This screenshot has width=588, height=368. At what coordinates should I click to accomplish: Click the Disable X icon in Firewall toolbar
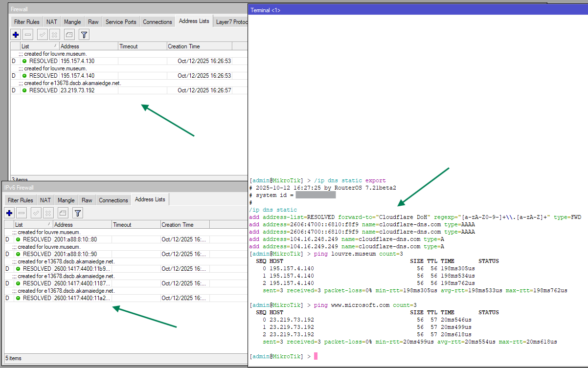coord(54,35)
